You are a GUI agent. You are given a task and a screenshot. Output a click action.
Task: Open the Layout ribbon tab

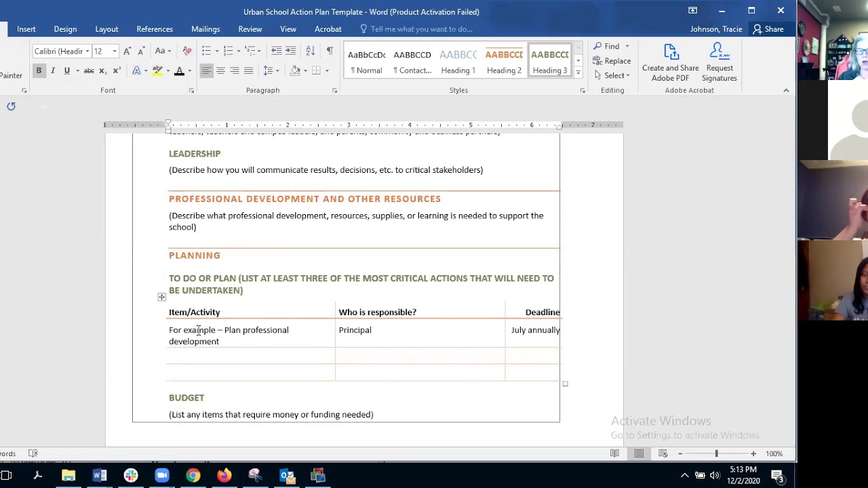(106, 29)
